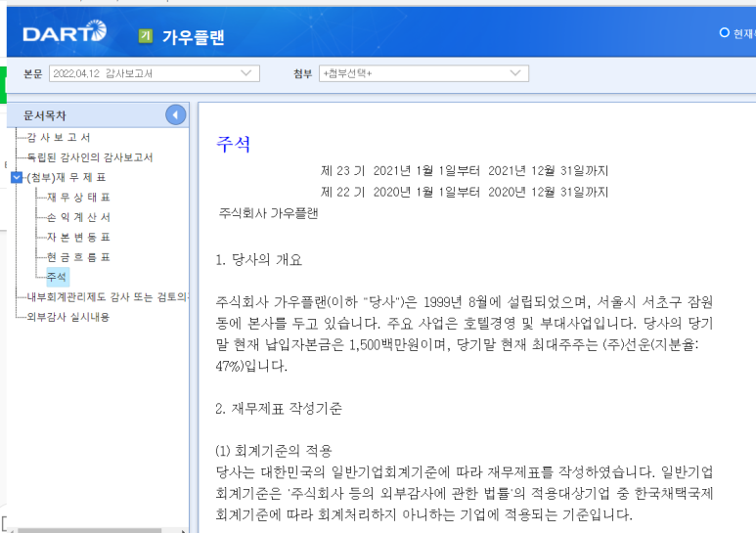Image resolution: width=756 pixels, height=533 pixels.
Task: Click the 제 22 기 period line
Action: (x=465, y=192)
